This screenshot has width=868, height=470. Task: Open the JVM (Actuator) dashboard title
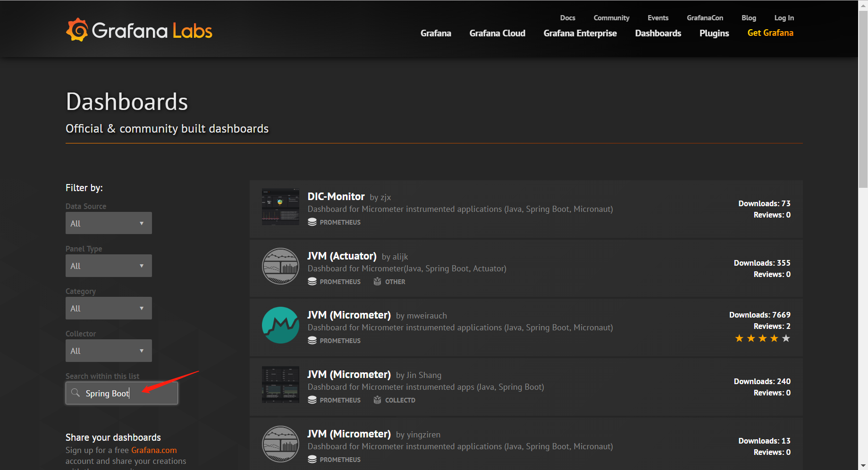pos(342,256)
